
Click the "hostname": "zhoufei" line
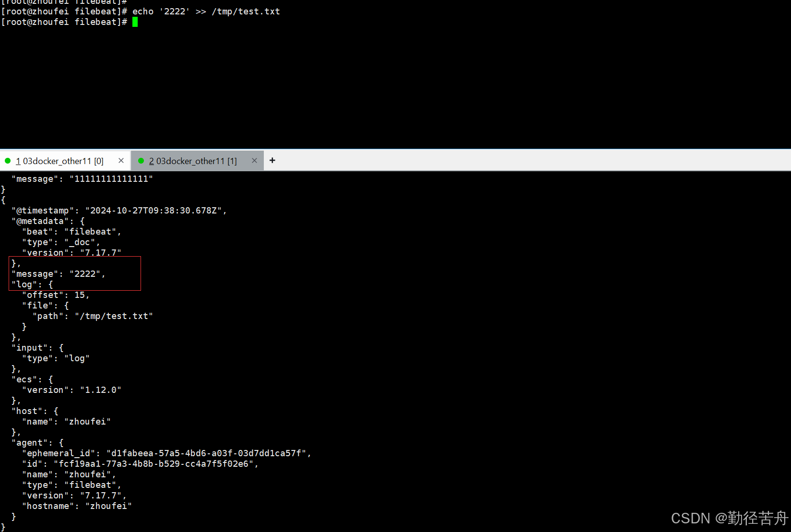coord(77,506)
